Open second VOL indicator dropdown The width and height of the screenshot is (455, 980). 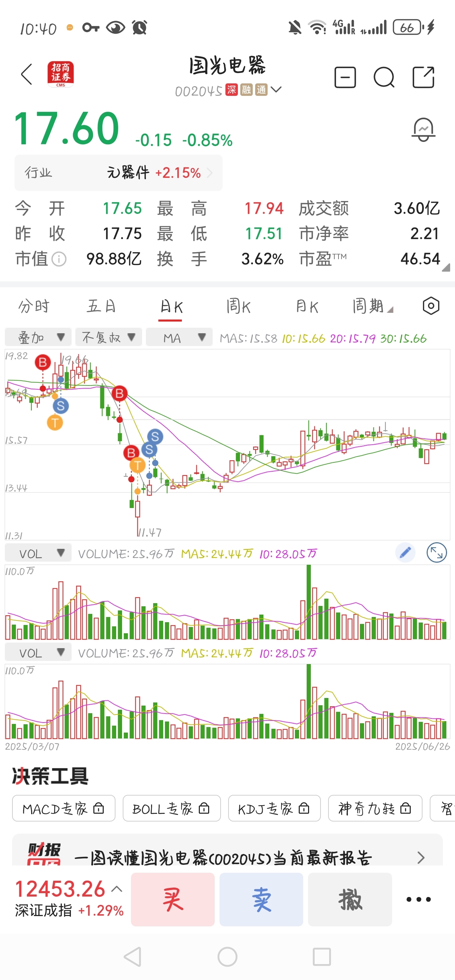click(x=38, y=652)
